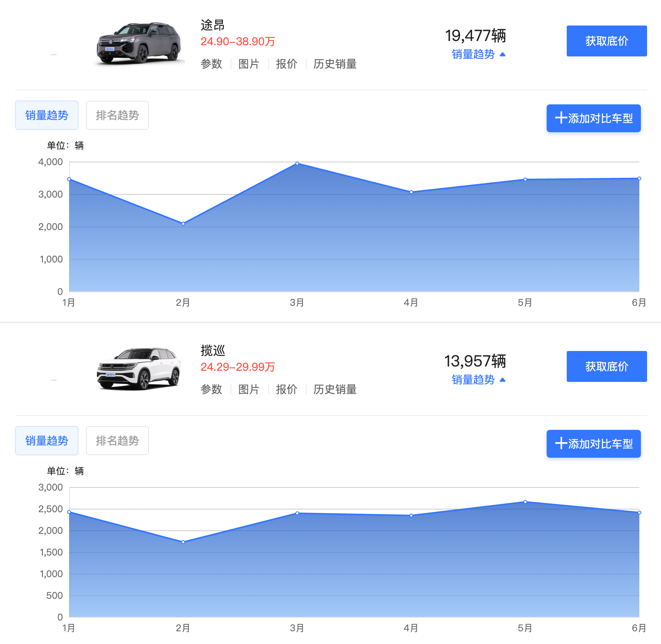Click the 途昂 car thumbnail image
661x644 pixels.
138,43
